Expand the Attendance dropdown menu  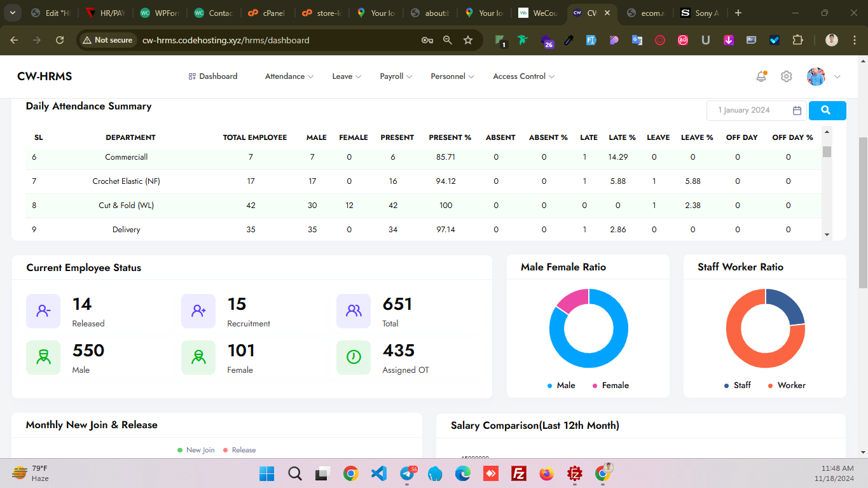pyautogui.click(x=289, y=76)
